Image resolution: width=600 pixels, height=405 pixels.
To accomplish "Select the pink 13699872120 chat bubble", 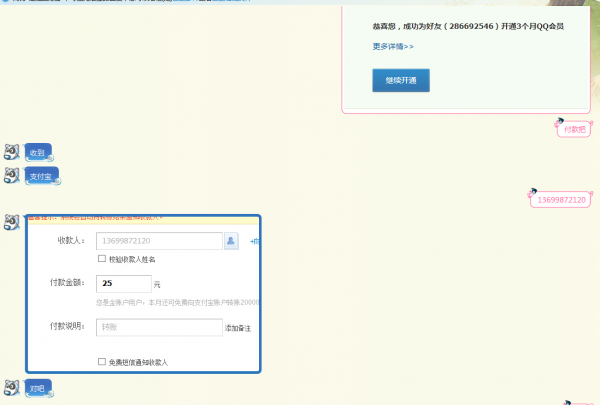I will click(x=561, y=200).
